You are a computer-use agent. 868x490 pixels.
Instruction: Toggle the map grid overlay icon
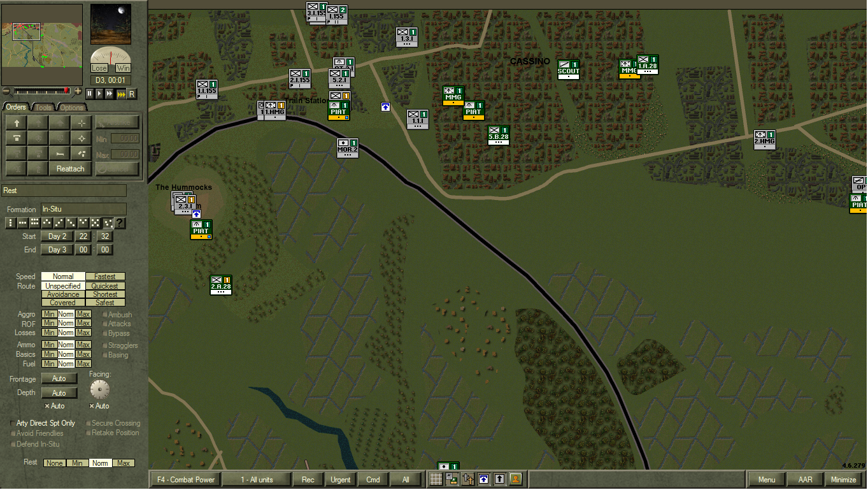tap(436, 479)
